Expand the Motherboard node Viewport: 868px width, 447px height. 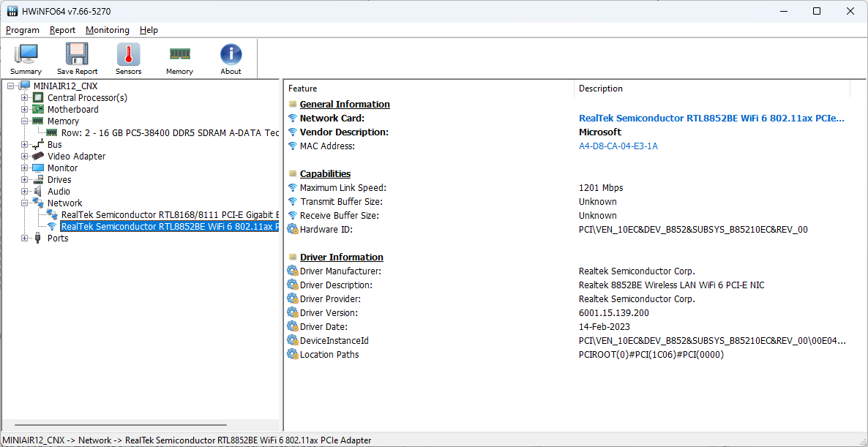[x=24, y=110]
